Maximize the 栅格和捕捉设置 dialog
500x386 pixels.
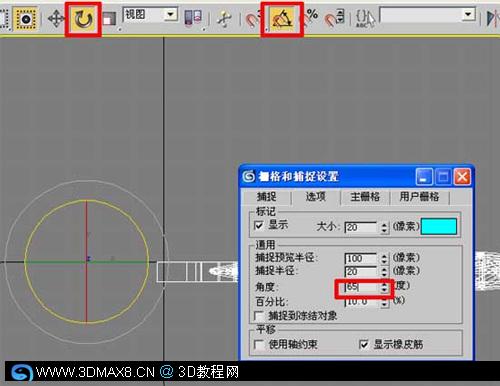(x=443, y=176)
